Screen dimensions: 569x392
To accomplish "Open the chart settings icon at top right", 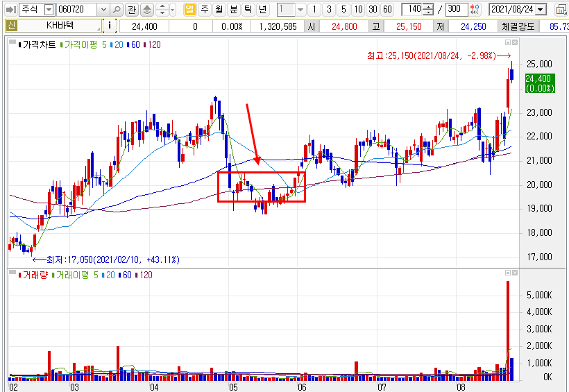I will (x=561, y=10).
